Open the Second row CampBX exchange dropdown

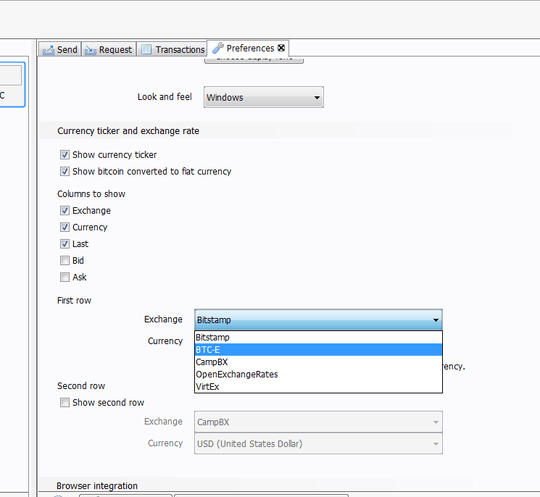[318, 422]
